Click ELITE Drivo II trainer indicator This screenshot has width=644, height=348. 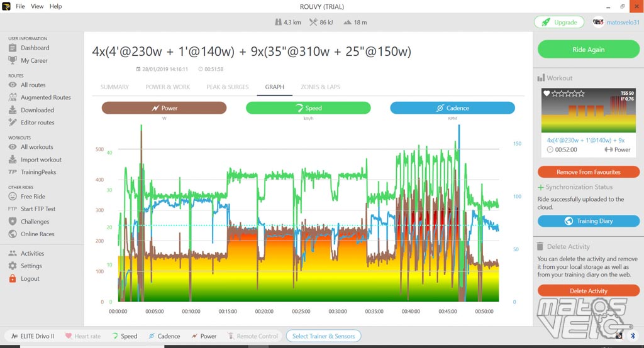point(33,336)
